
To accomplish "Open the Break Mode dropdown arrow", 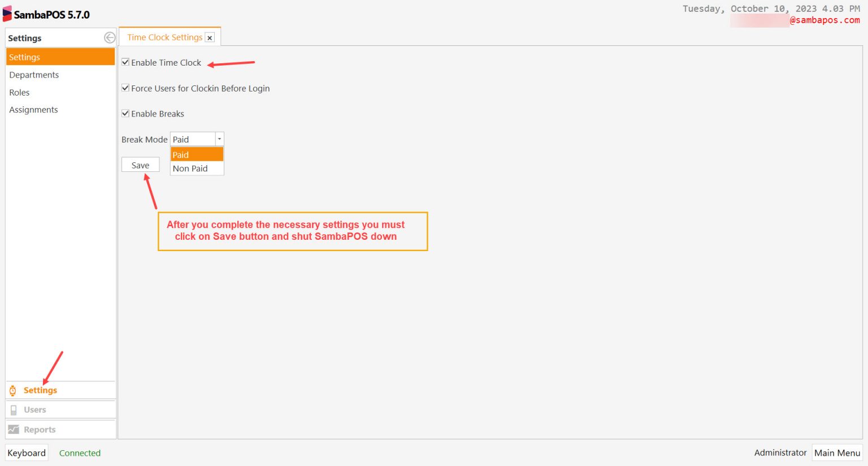I will (219, 139).
